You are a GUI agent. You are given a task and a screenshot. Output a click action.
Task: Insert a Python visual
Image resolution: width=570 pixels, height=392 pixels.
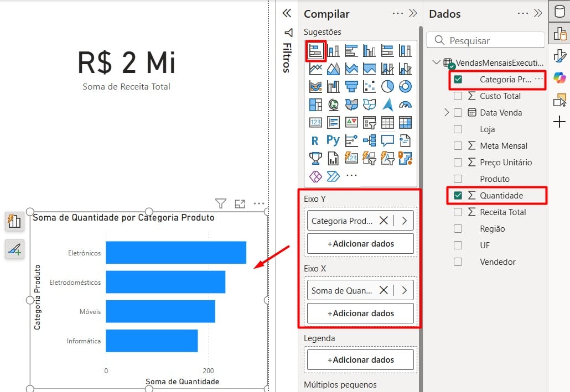click(x=333, y=140)
